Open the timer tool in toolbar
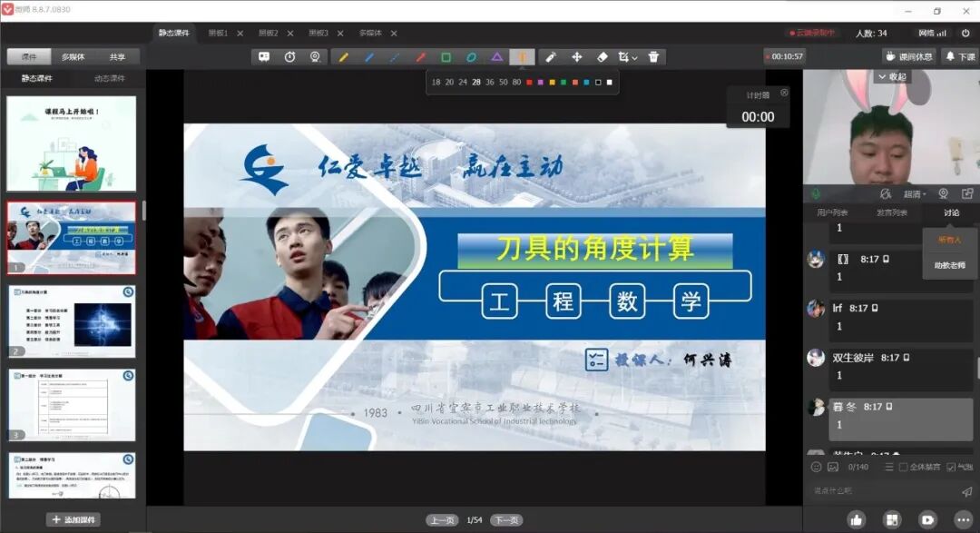The width and height of the screenshot is (980, 533). 290,57
